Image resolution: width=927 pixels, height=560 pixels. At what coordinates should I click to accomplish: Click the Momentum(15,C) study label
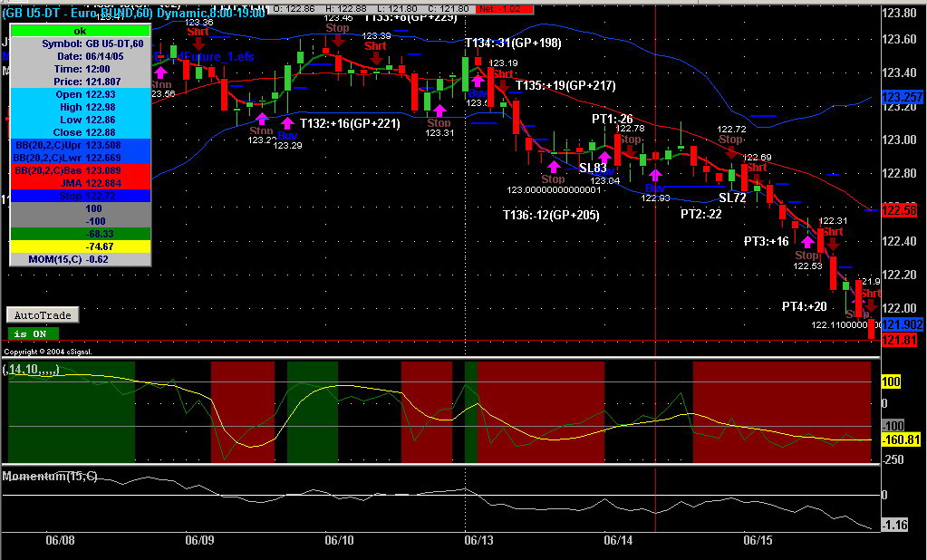click(50, 476)
